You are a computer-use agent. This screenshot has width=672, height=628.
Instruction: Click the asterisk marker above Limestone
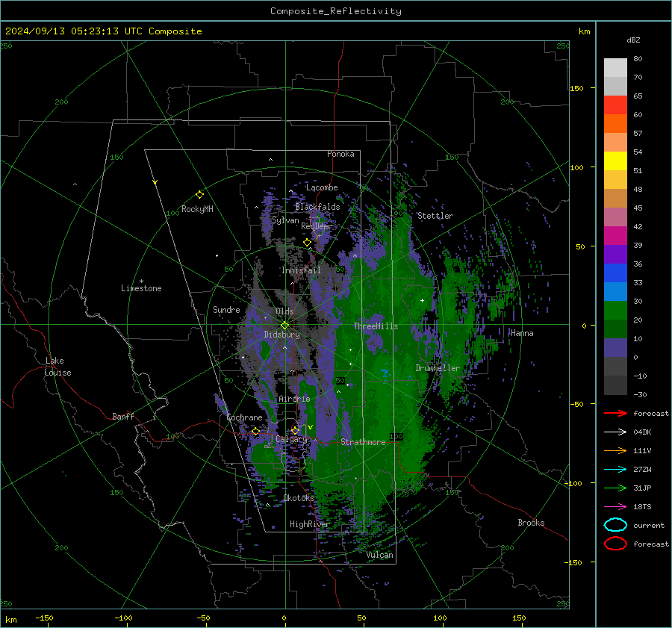141,282
